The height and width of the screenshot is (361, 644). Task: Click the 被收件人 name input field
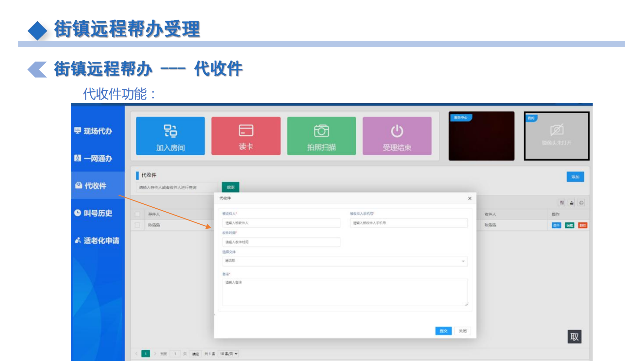[x=281, y=223]
